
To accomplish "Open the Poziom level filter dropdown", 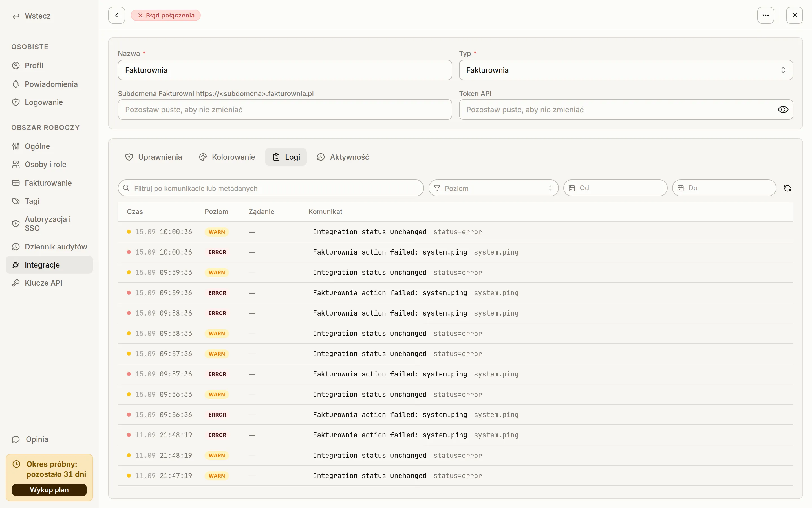I will [493, 188].
